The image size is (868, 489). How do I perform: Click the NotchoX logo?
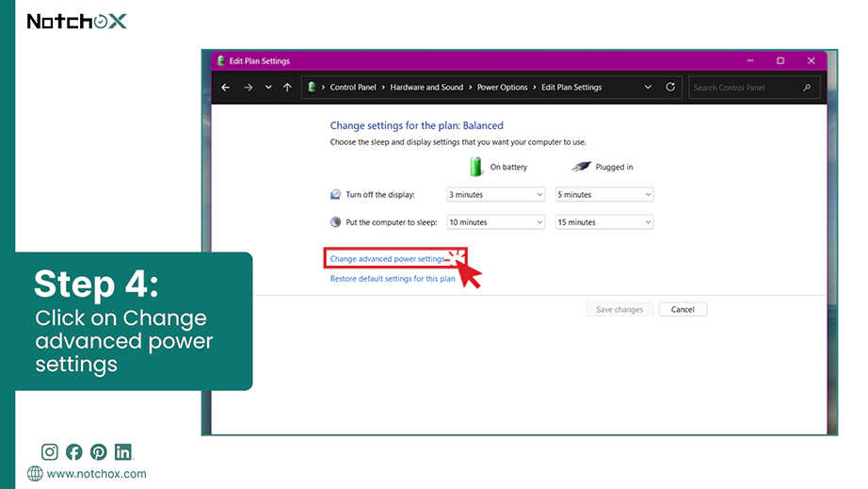(x=77, y=21)
